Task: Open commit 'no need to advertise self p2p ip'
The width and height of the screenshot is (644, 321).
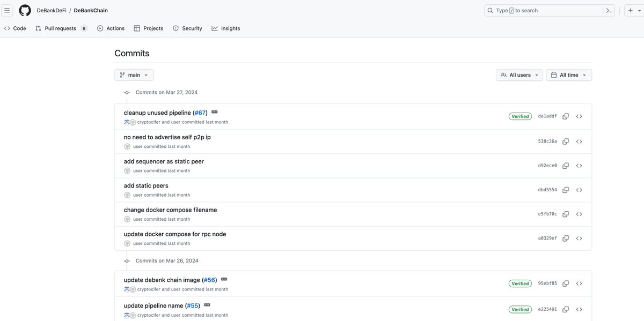Action: pyautogui.click(x=167, y=137)
